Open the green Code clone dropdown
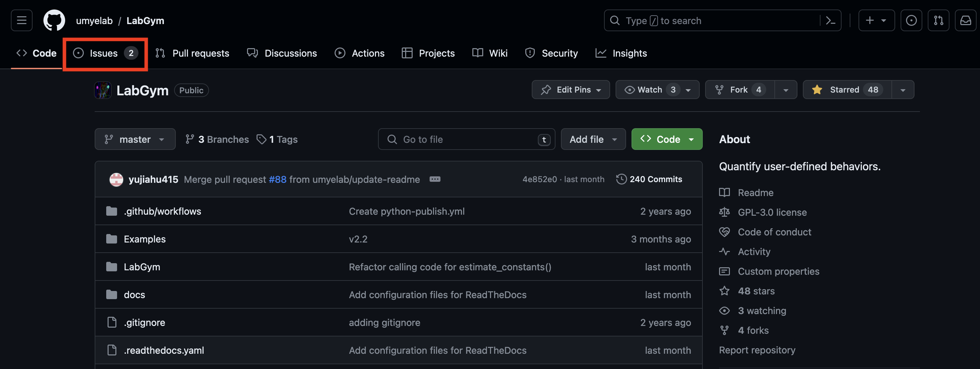Image resolution: width=980 pixels, height=369 pixels. coord(666,139)
